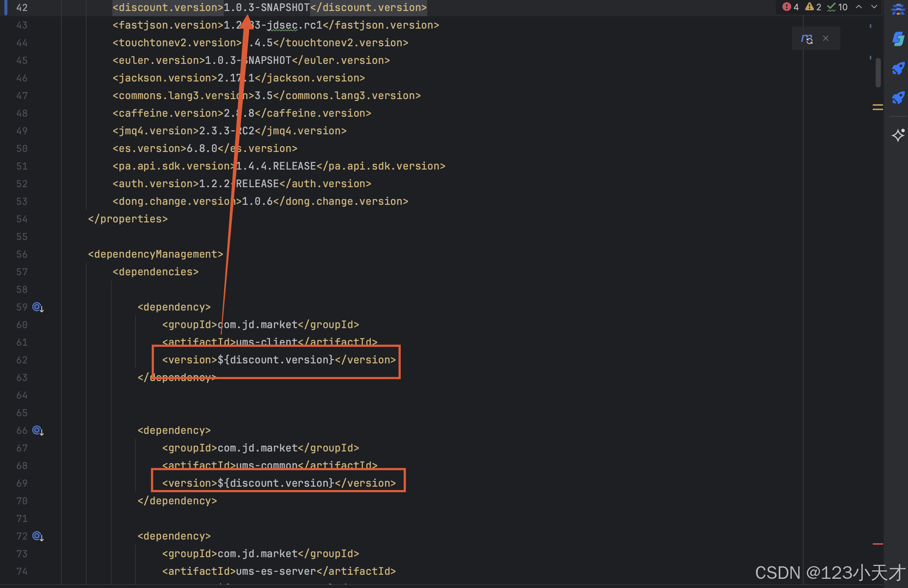Click gutter icon on line 66

pyautogui.click(x=38, y=431)
